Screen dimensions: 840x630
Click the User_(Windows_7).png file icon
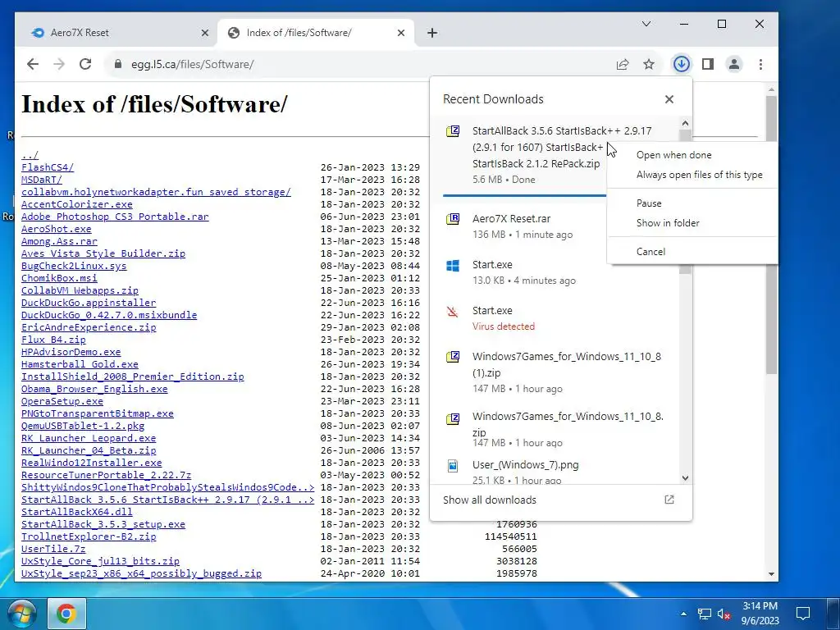453,466
